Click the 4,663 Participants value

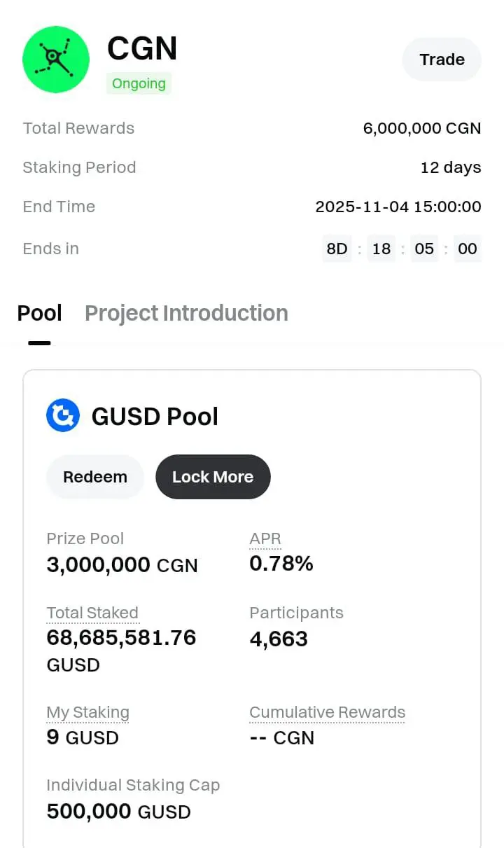279,639
